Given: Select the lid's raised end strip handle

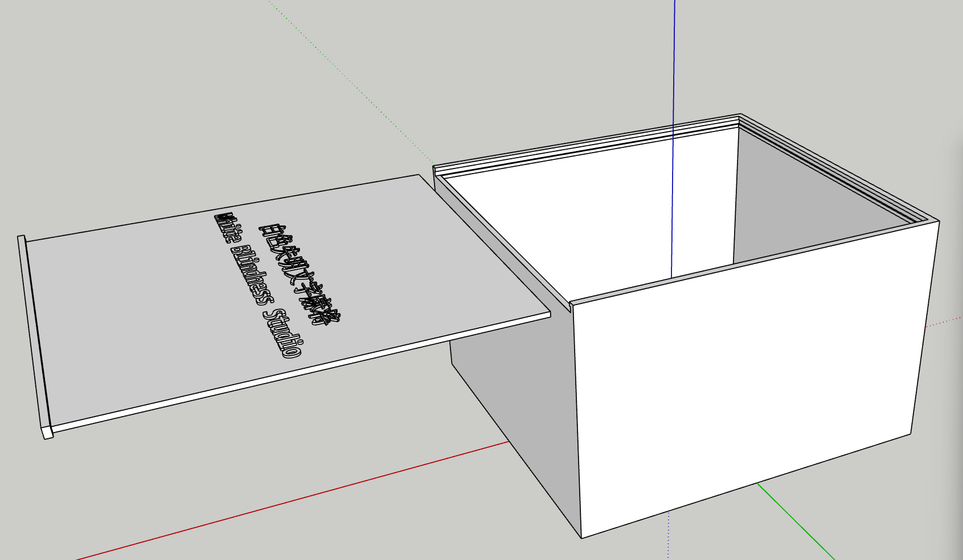Looking at the screenshot, I should [x=35, y=337].
